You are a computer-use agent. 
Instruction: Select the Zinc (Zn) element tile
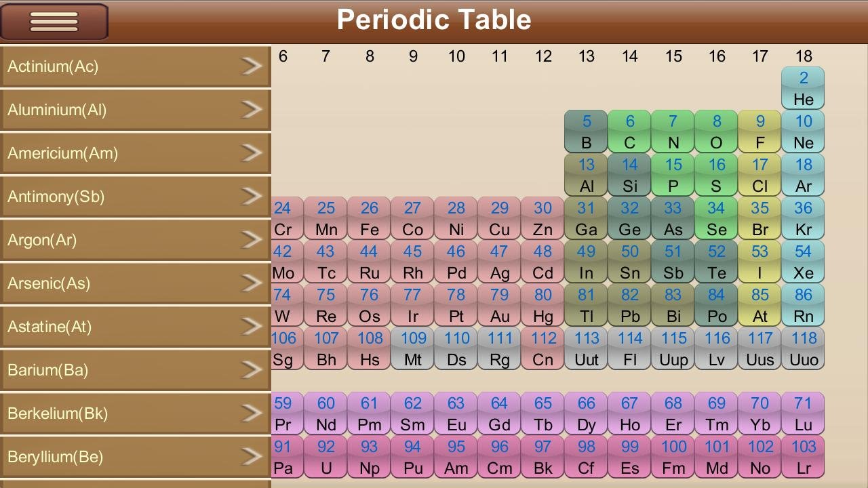(542, 218)
